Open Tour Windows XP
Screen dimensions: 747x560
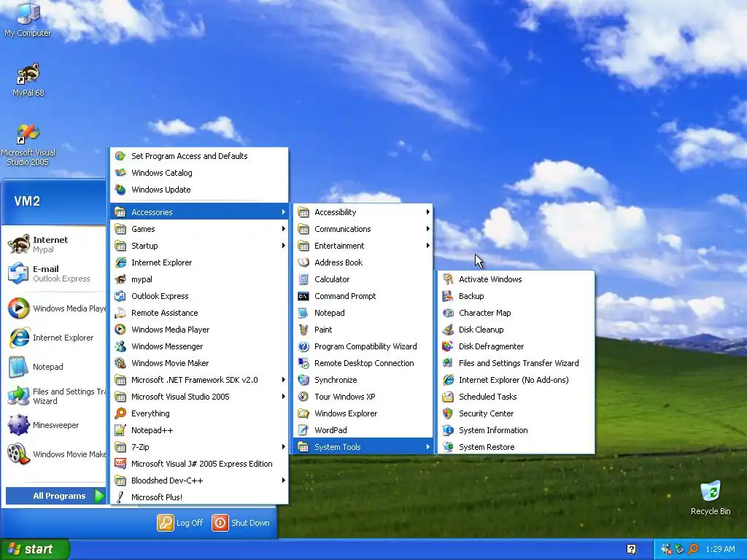(x=363, y=397)
